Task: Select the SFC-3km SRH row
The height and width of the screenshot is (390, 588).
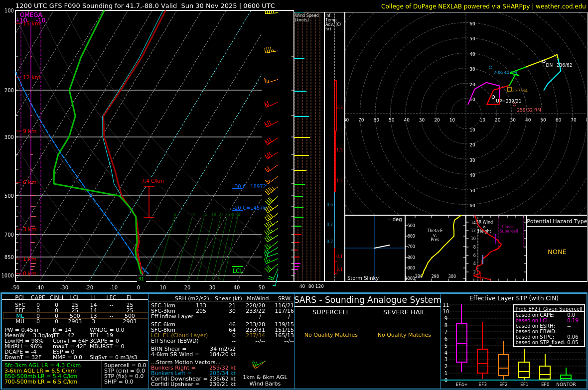Action: coord(222,311)
